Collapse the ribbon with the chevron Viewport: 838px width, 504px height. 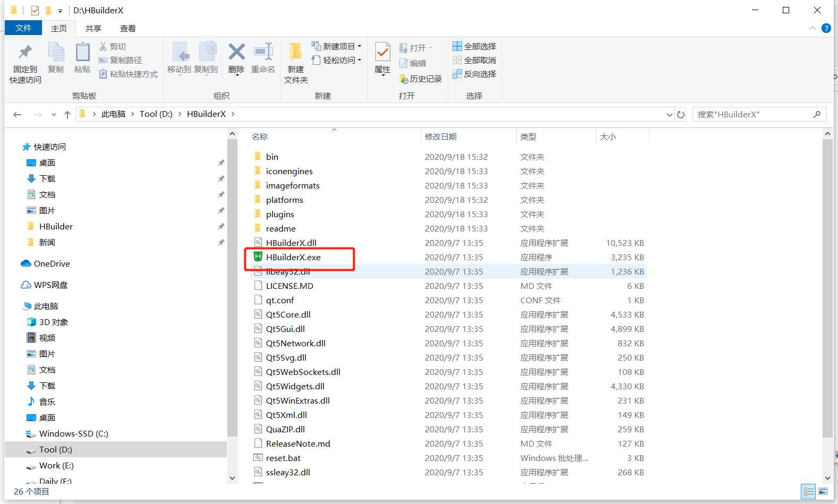coord(812,28)
